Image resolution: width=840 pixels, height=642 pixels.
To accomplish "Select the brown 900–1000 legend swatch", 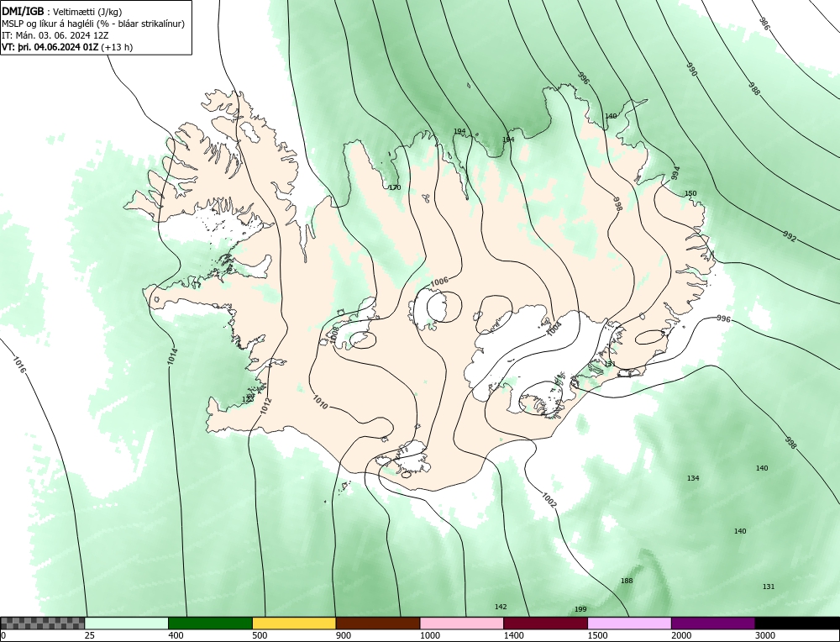I will (378, 623).
